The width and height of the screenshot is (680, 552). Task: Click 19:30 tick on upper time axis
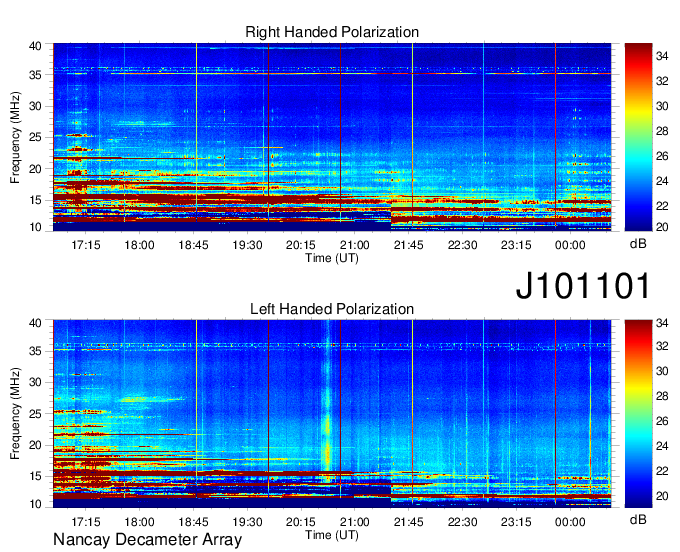click(247, 245)
